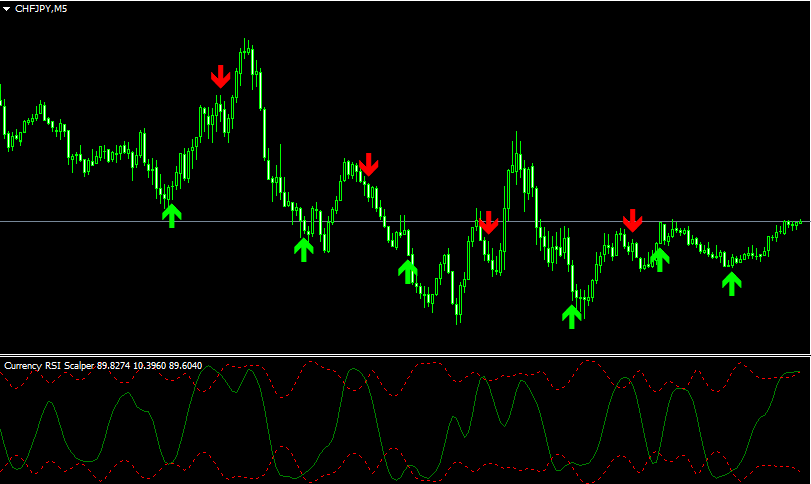
Task: Click the third red down arrow from left
Action: tap(488, 222)
